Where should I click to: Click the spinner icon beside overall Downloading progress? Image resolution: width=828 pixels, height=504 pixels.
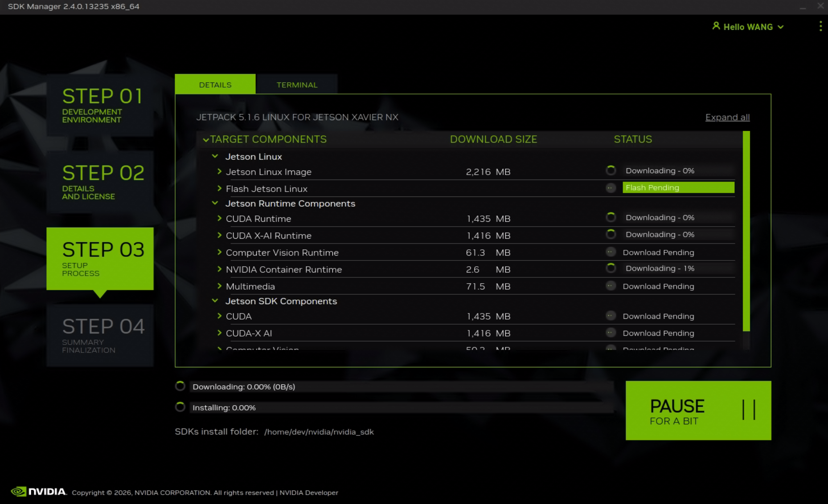point(180,386)
